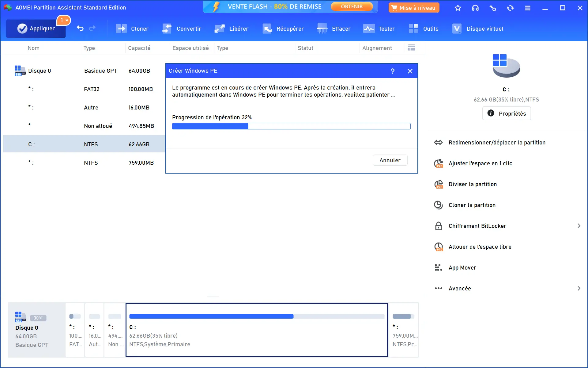Select the C: NTFS 62.66GB row

(x=84, y=144)
